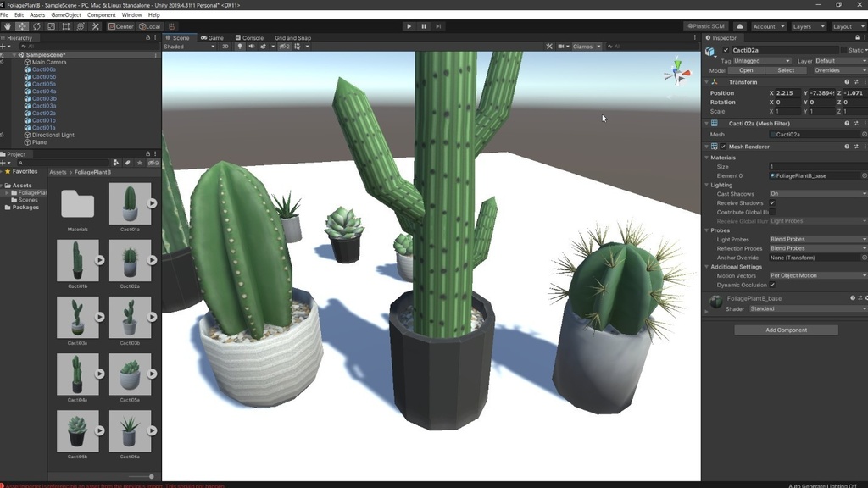
Task: Open the Light Probes dropdown
Action: pos(816,239)
